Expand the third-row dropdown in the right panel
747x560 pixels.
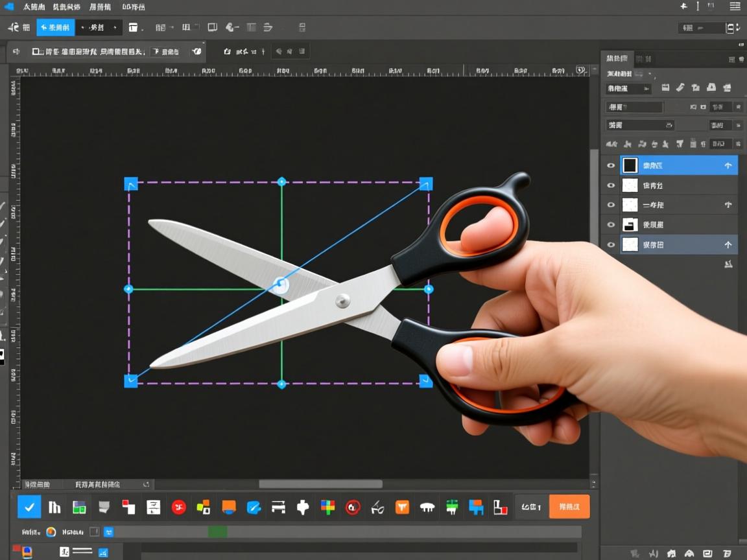click(x=640, y=125)
